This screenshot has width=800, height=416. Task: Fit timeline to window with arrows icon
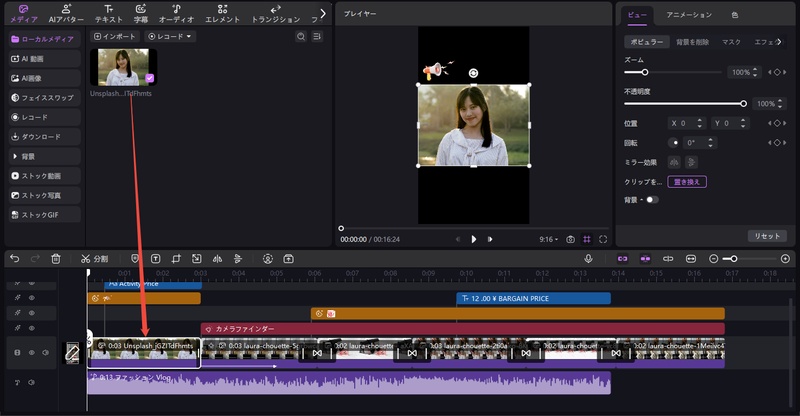691,259
